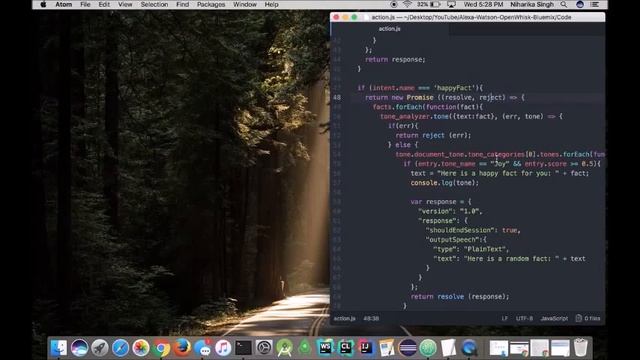Launch IntelliJ IDEA (IJ) from the dock
Viewport: 640px width, 360px height.
click(366, 348)
